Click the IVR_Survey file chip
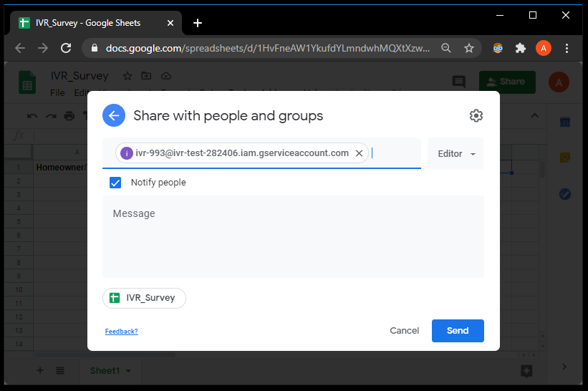 (144, 298)
